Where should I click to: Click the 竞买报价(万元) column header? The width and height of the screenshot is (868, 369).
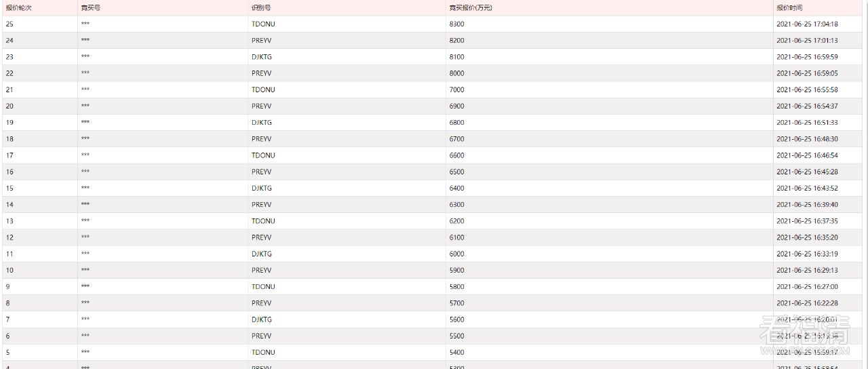pos(471,7)
